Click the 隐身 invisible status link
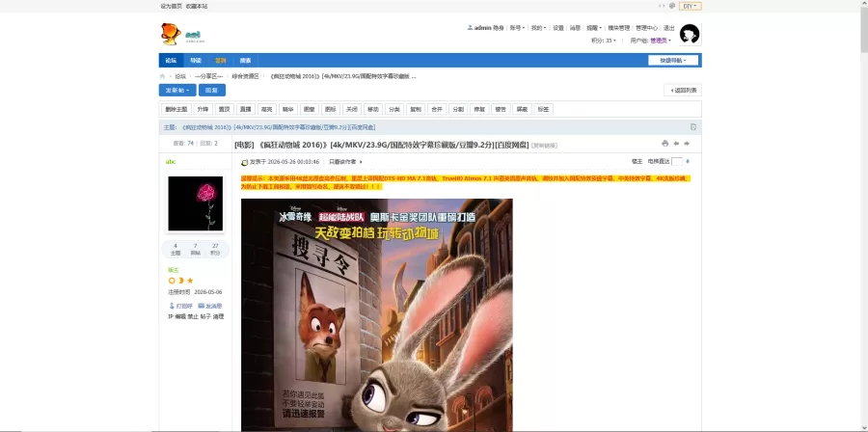 click(x=499, y=28)
